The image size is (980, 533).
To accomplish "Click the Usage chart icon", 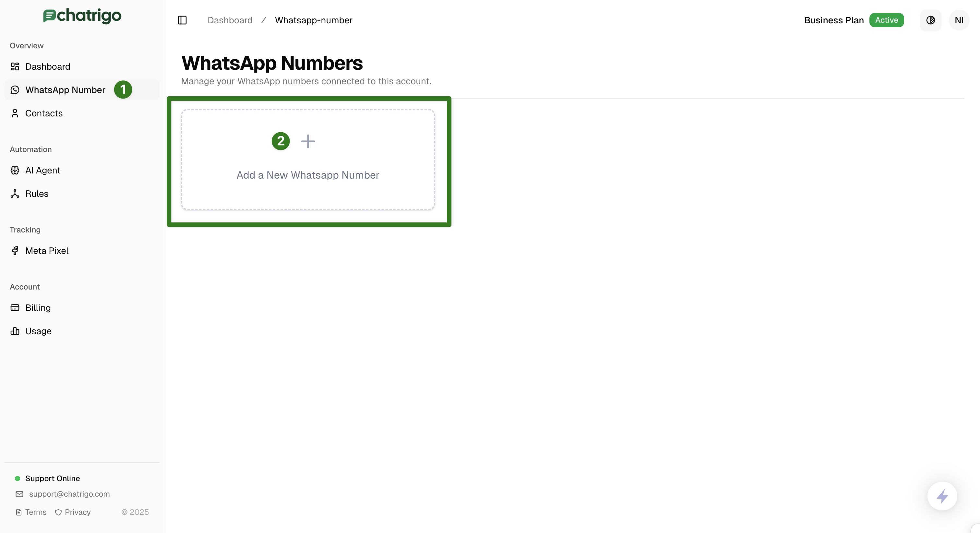I will coord(15,331).
